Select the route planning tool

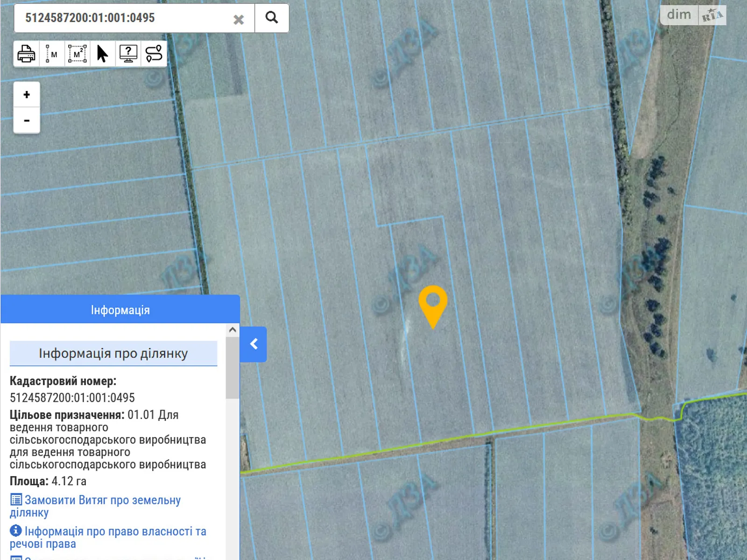(x=154, y=54)
